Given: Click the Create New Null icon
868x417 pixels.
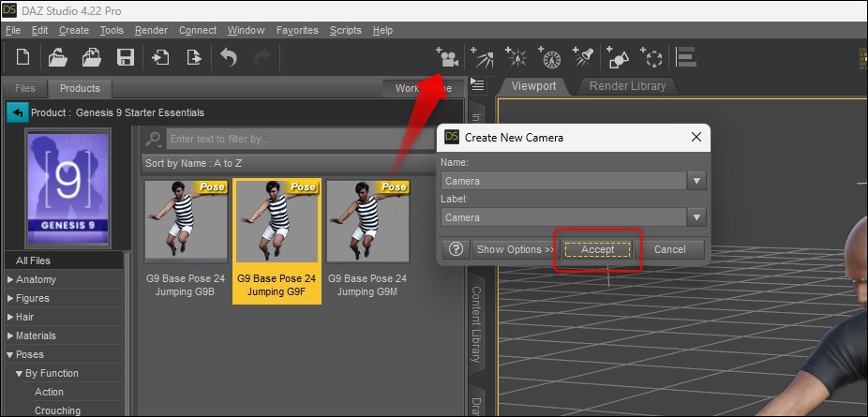Looking at the screenshot, I should [652, 57].
